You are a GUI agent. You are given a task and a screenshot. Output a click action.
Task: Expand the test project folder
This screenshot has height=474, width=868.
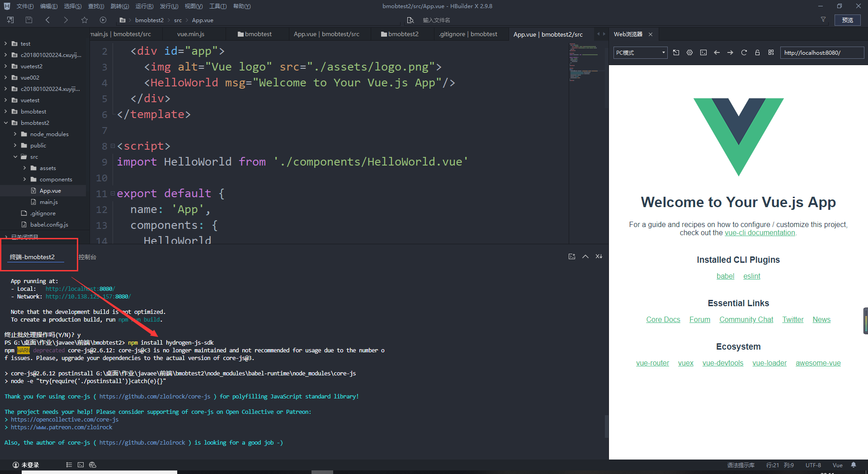coord(5,44)
